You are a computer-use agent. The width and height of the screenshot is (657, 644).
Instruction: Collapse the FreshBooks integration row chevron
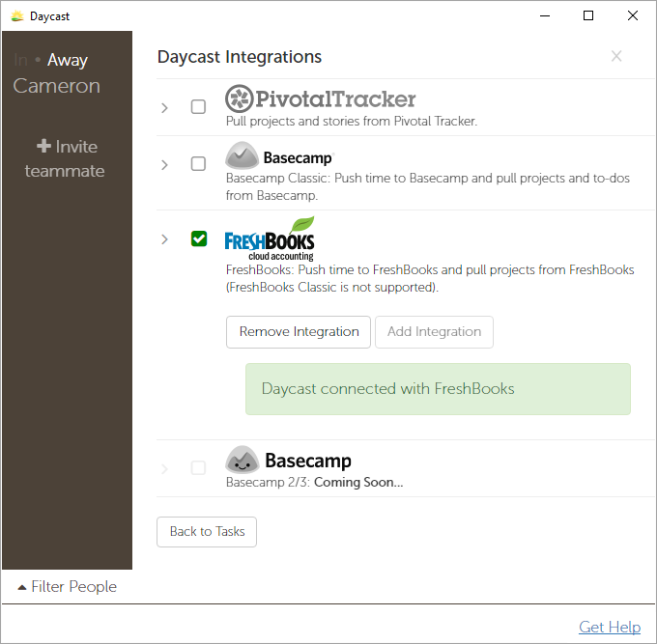click(x=164, y=239)
